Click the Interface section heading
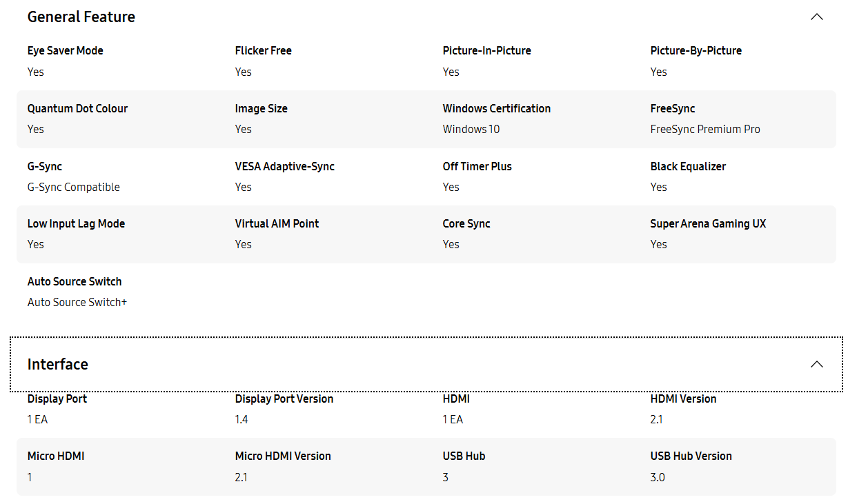Image resolution: width=848 pixels, height=504 pixels. (x=58, y=364)
